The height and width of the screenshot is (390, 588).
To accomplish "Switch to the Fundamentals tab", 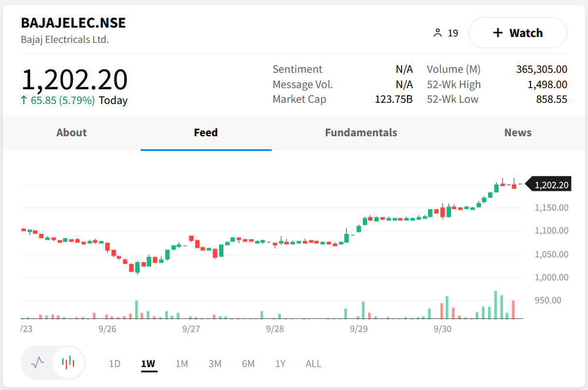I will (361, 133).
